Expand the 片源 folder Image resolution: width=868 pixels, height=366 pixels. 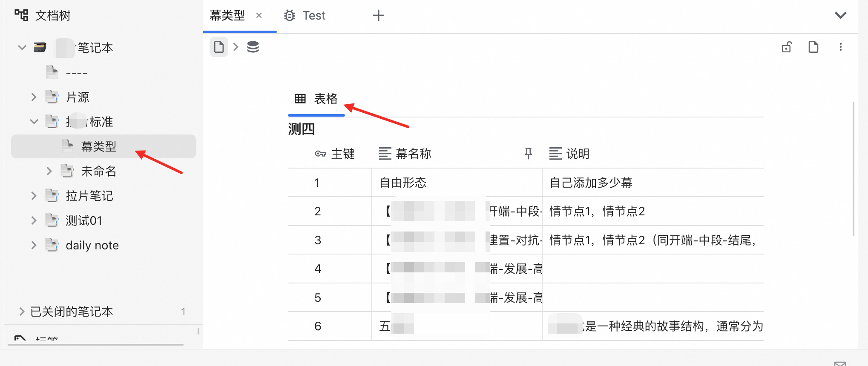coord(34,97)
